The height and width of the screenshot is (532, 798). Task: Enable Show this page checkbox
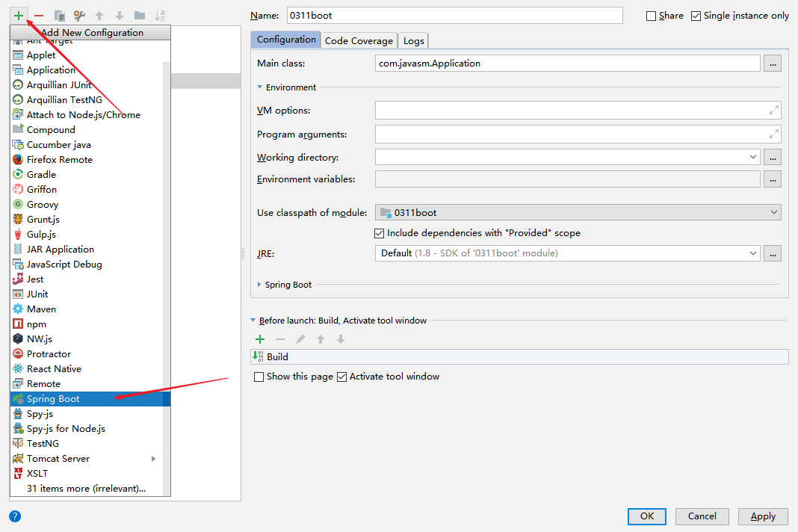[259, 377]
